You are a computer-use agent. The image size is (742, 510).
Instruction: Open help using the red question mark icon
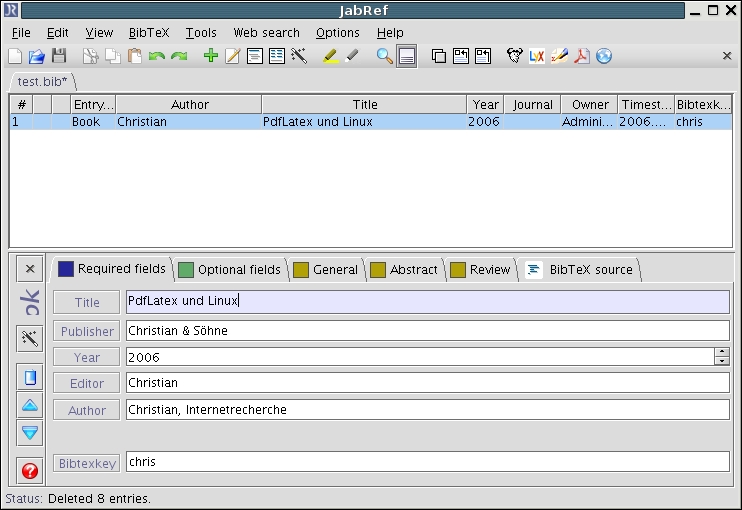(30, 470)
